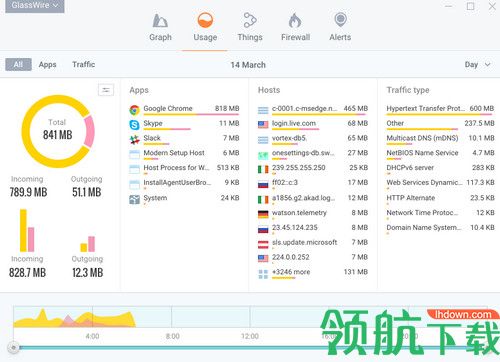500x362 pixels.
Task: Select NetBIOS Name Service traffic type
Action: click(422, 153)
